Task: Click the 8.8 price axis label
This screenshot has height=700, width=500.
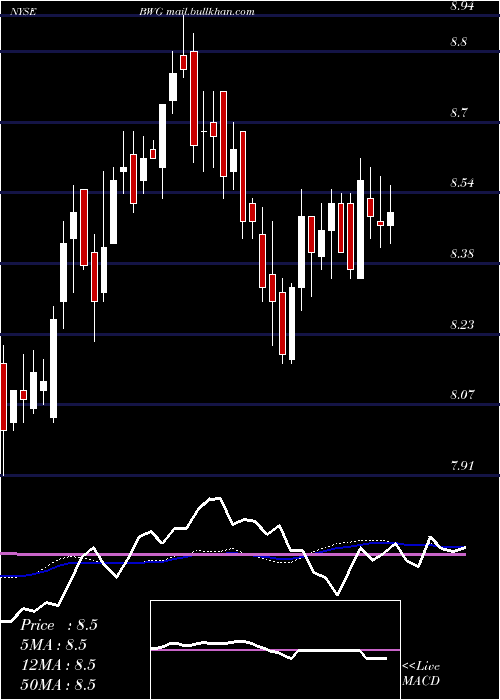Action: point(458,42)
